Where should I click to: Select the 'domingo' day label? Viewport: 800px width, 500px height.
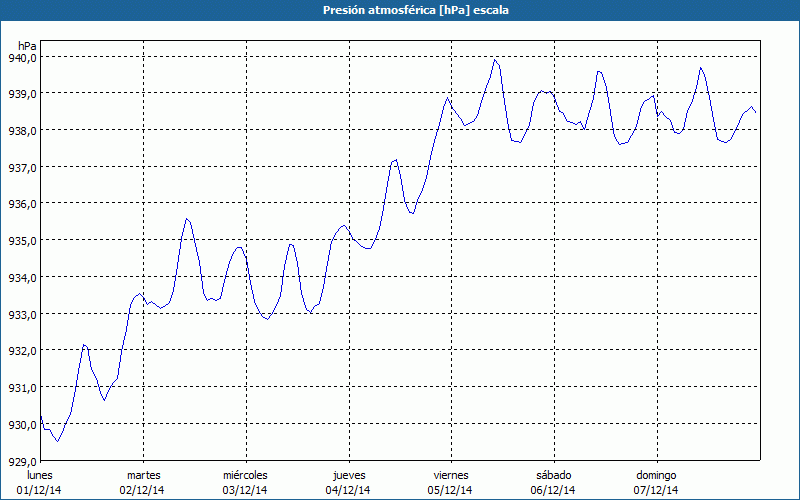point(656,475)
